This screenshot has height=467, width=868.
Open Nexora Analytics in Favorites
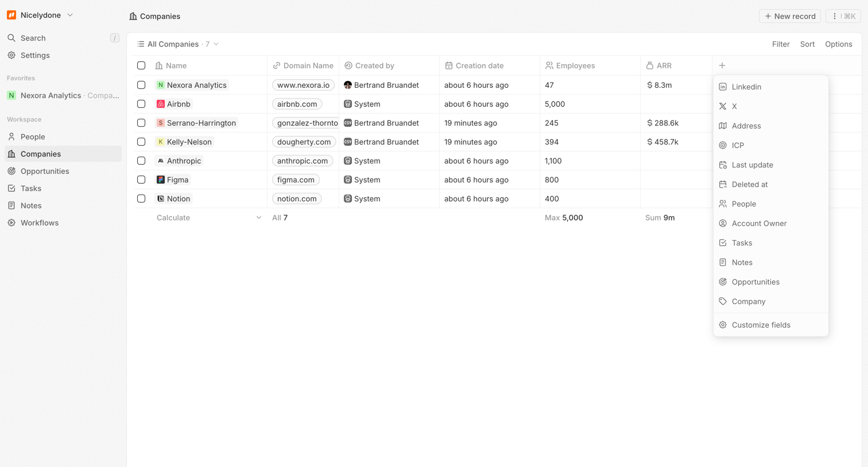[x=63, y=95]
